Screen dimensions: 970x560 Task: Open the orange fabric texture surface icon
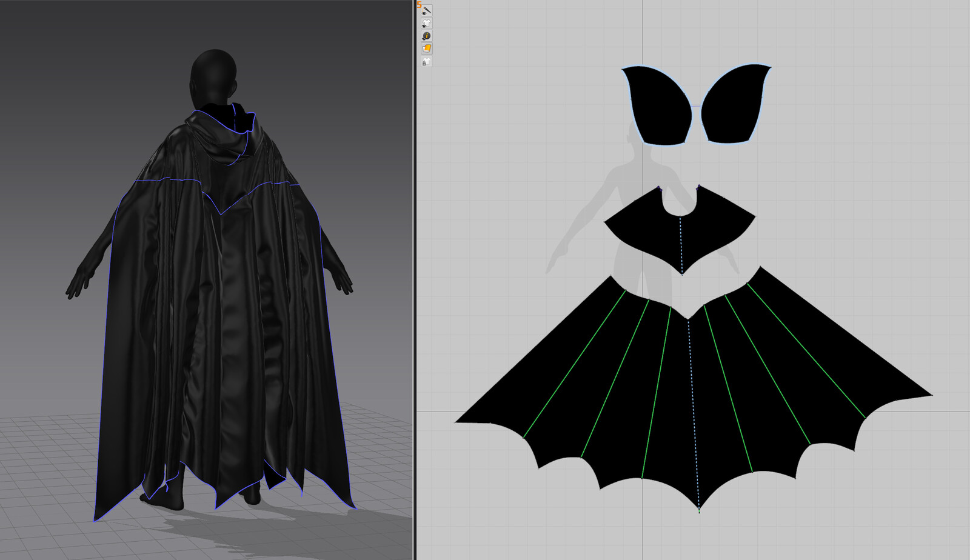pos(427,48)
